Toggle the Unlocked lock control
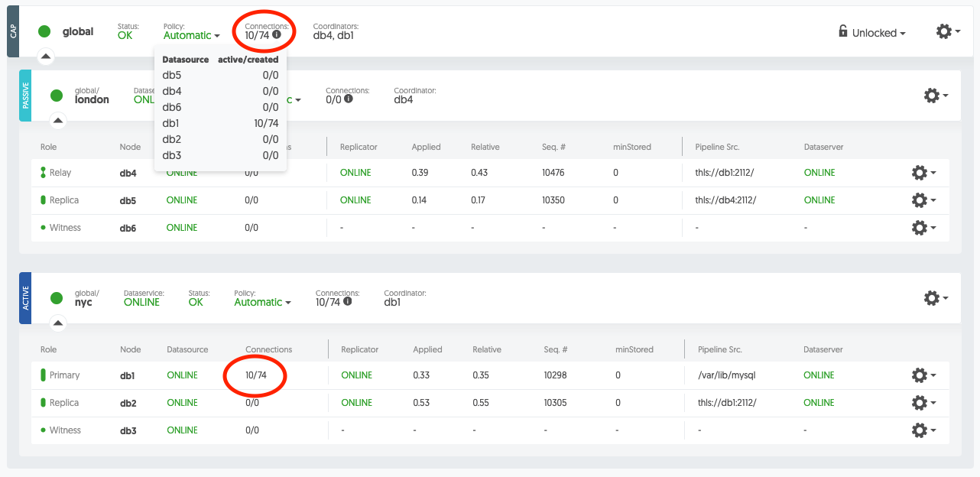 point(872,33)
